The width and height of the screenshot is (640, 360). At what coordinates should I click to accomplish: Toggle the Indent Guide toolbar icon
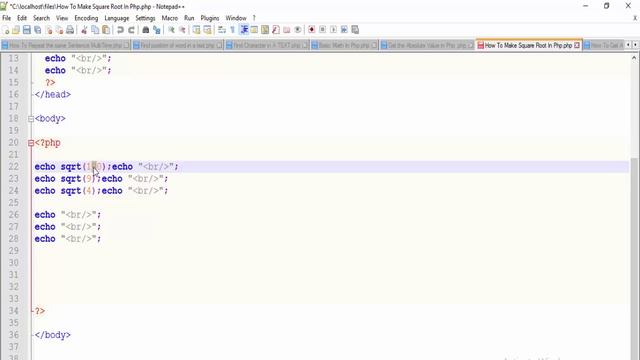(x=244, y=30)
